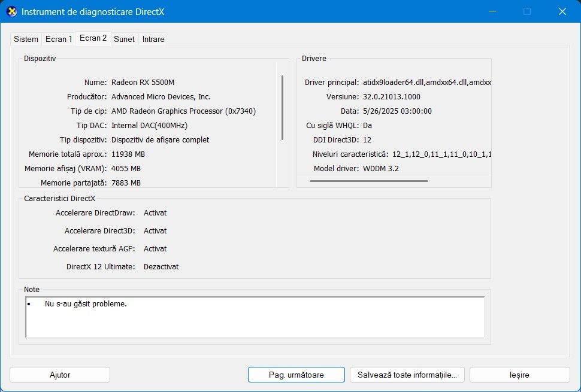Click the 4055 MB VRAM value
Screen dimensions: 581x392
(126, 168)
